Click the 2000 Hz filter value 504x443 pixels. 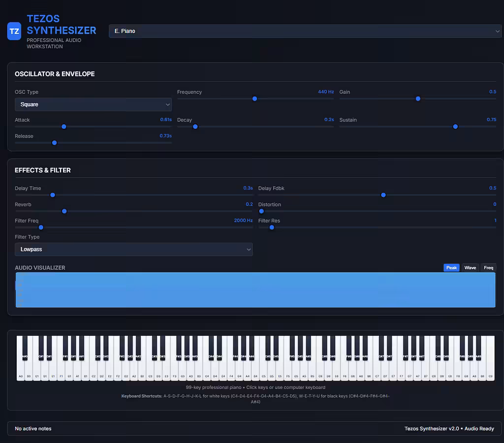(x=243, y=220)
